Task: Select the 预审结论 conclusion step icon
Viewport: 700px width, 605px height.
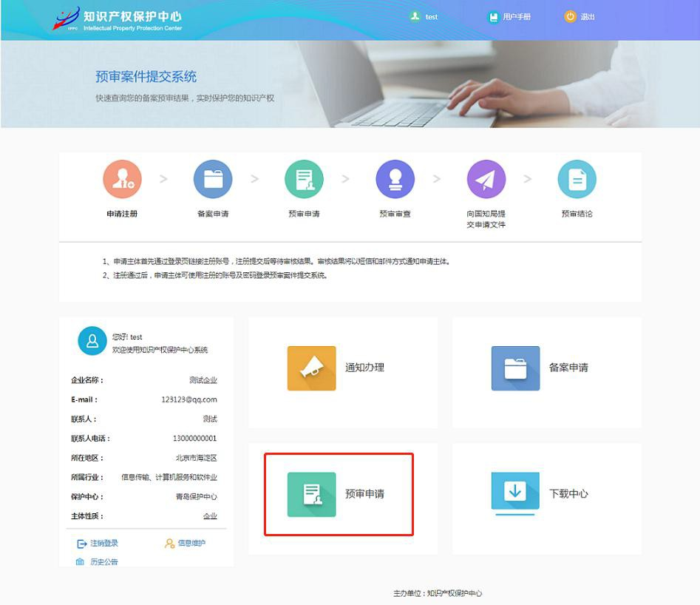Action: click(x=577, y=178)
